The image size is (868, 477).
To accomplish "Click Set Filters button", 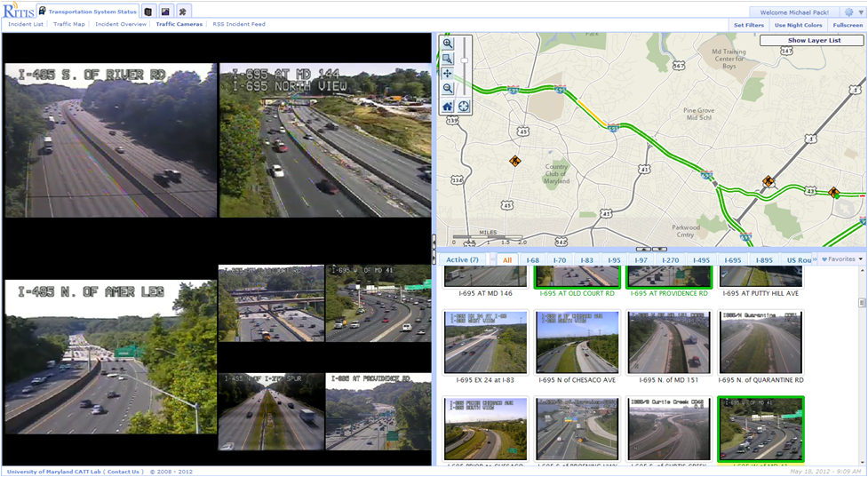I will (748, 25).
